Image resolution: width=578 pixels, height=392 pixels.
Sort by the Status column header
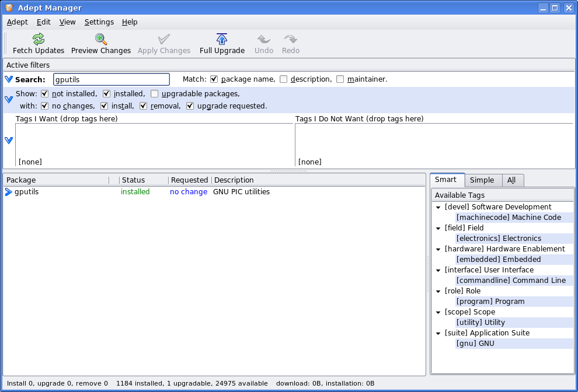click(x=133, y=180)
